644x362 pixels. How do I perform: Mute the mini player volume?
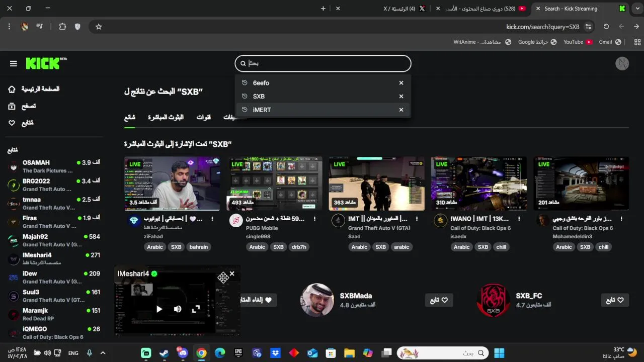(178, 309)
